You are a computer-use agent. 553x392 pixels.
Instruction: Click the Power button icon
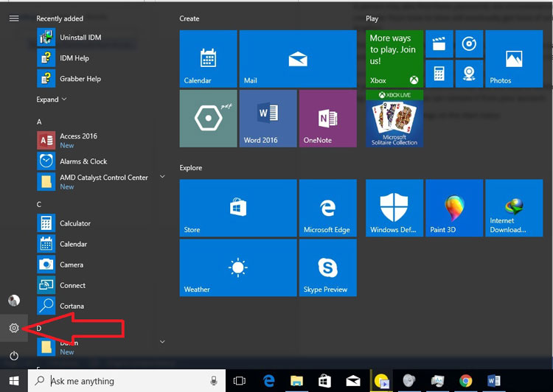(x=13, y=356)
